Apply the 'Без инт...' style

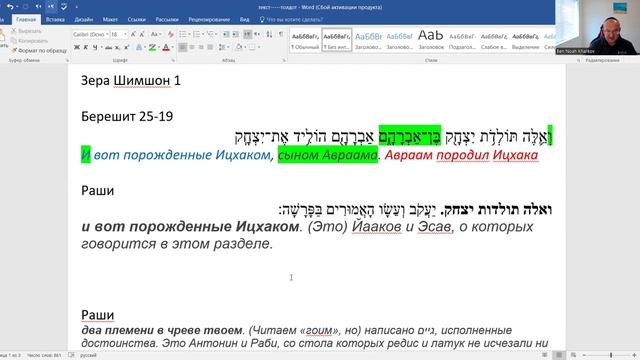tap(337, 40)
